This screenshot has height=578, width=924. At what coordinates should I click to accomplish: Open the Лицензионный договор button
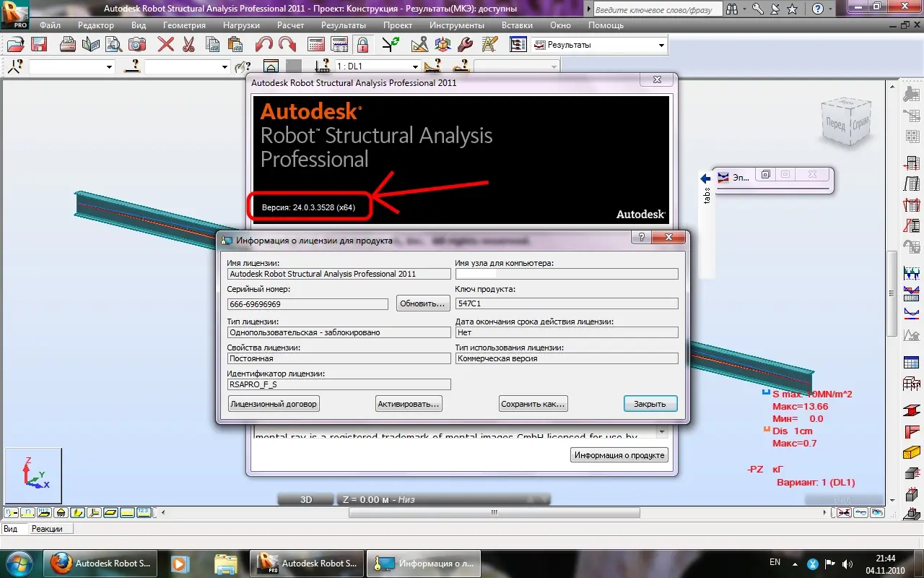pyautogui.click(x=274, y=404)
